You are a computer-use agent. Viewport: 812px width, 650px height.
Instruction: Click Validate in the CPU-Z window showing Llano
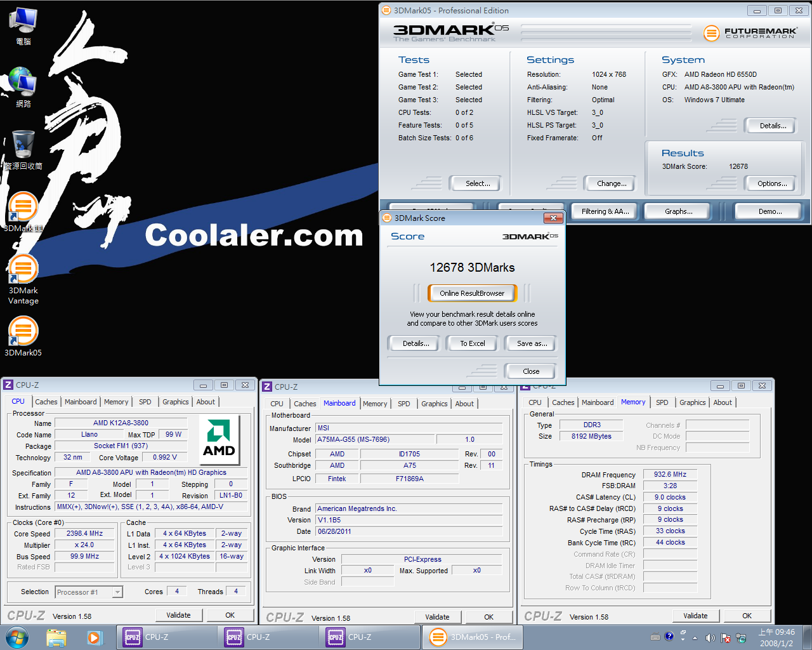coord(178,615)
